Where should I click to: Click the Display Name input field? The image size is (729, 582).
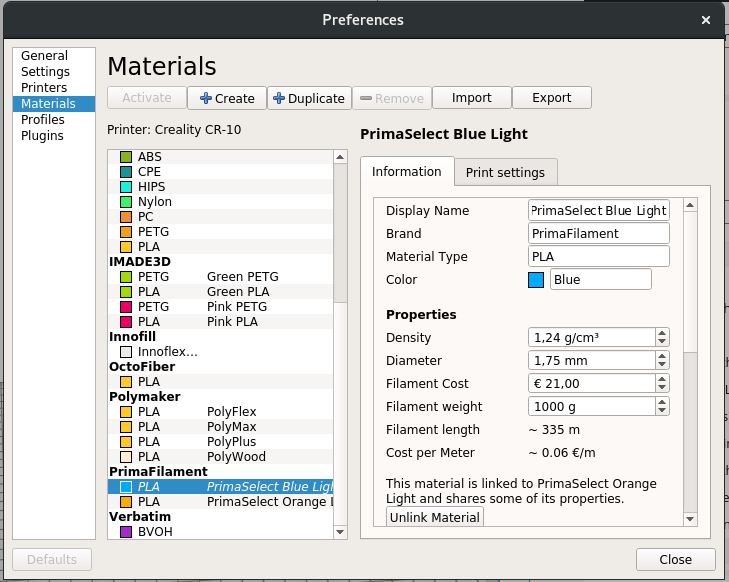pyautogui.click(x=598, y=211)
